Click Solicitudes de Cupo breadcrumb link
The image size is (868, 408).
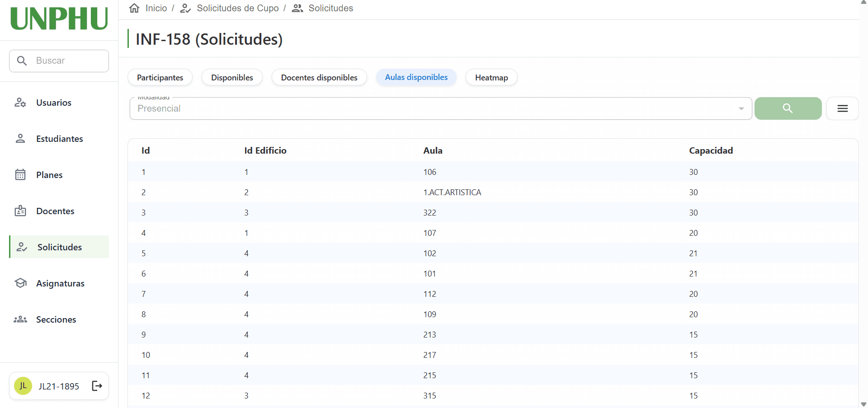[238, 8]
